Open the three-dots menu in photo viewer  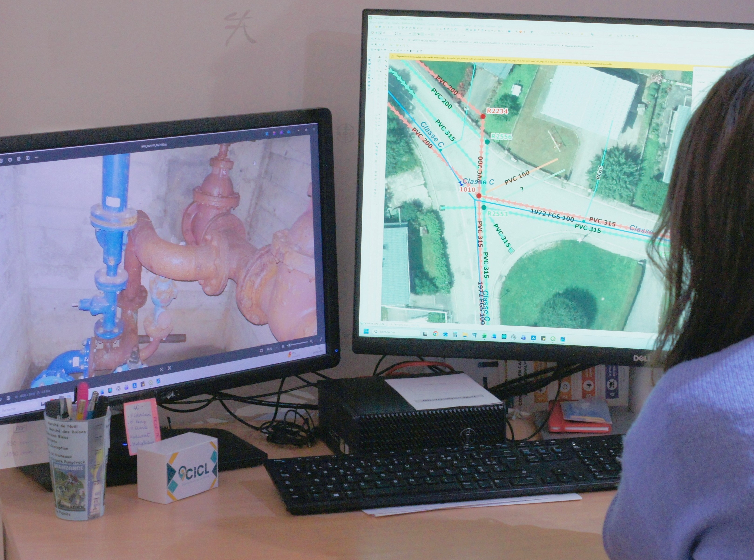36,157
